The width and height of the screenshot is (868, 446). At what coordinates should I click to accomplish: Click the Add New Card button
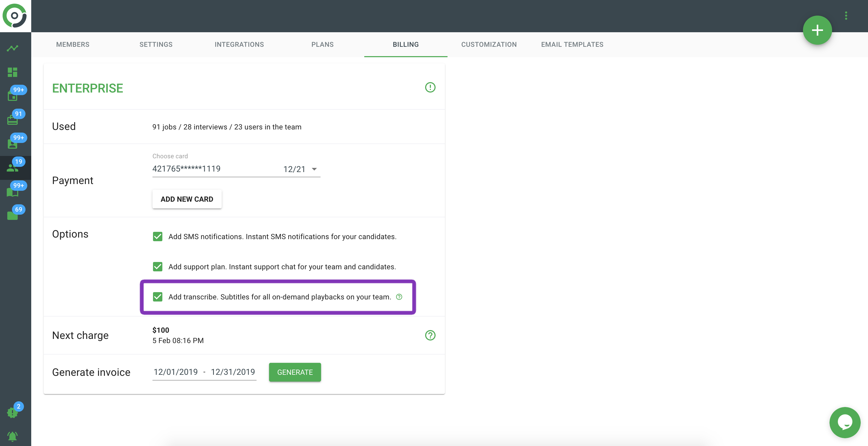tap(187, 199)
